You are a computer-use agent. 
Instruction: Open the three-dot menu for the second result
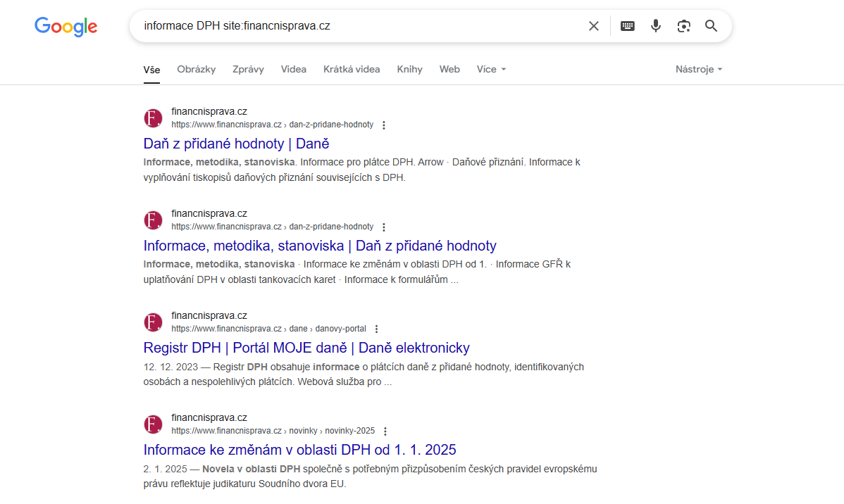pyautogui.click(x=384, y=227)
